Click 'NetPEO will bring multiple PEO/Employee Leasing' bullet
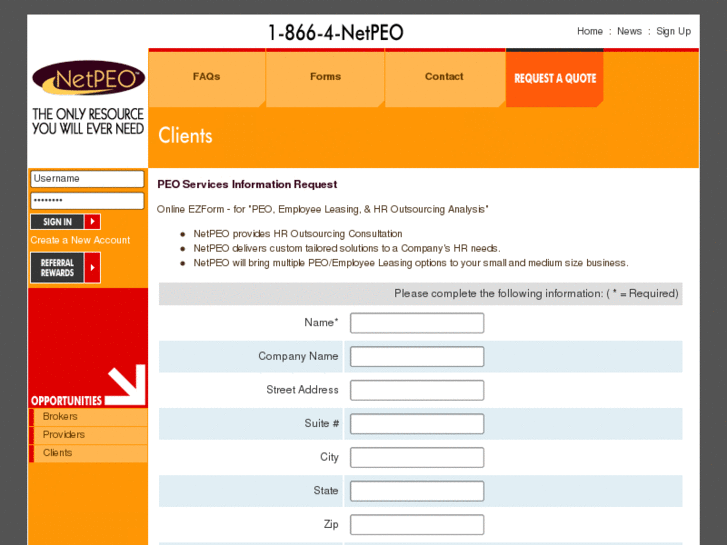The width and height of the screenshot is (727, 545). pyautogui.click(x=411, y=263)
